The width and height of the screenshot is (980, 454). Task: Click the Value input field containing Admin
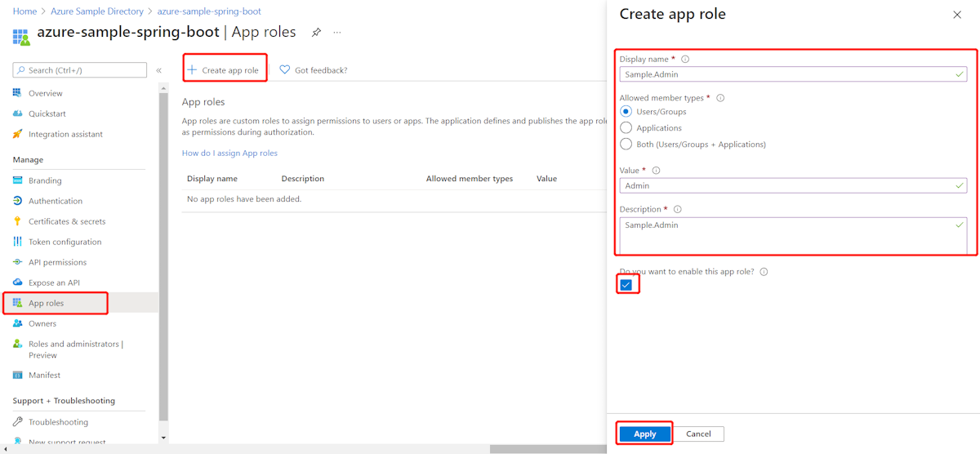pyautogui.click(x=784, y=186)
